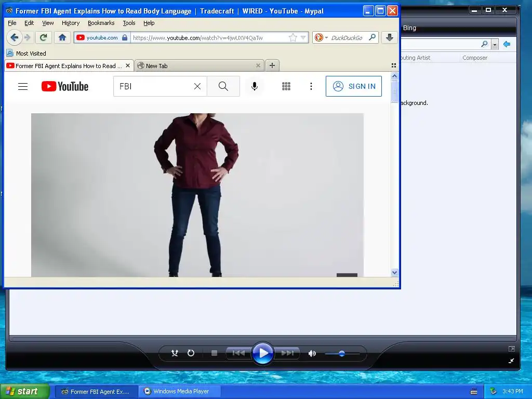Viewport: 532px width, 399px height.
Task: Click Next track in Media Player
Action: (287, 353)
